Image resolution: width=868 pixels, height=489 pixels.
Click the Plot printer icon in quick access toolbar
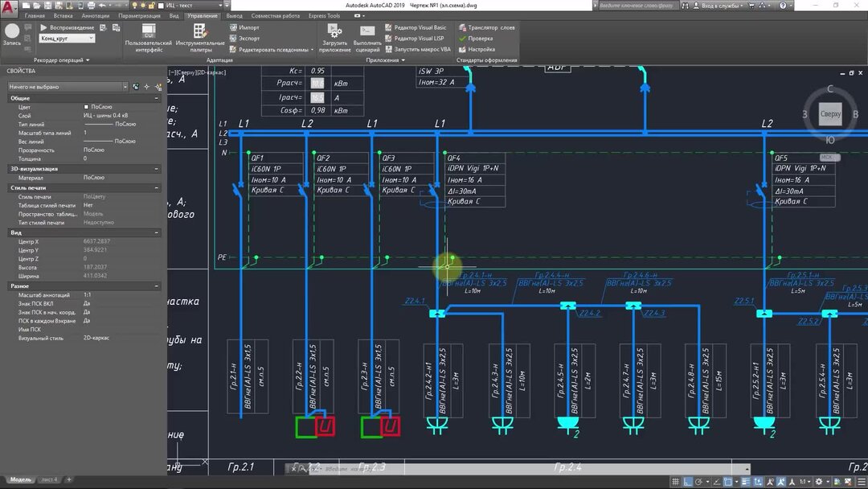click(91, 6)
